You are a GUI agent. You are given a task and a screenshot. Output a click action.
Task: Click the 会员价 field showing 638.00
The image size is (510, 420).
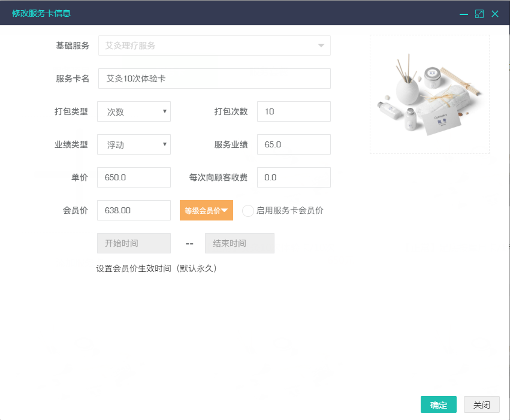coord(134,210)
